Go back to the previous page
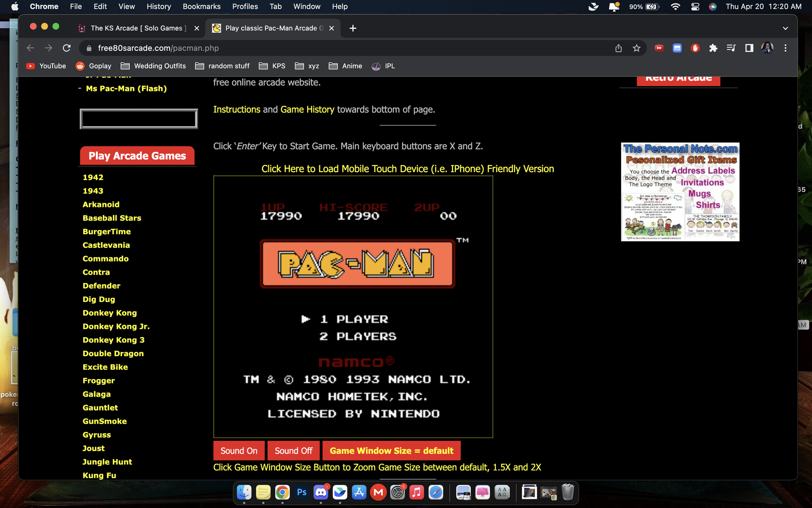Viewport: 812px width, 508px height. pos(31,48)
